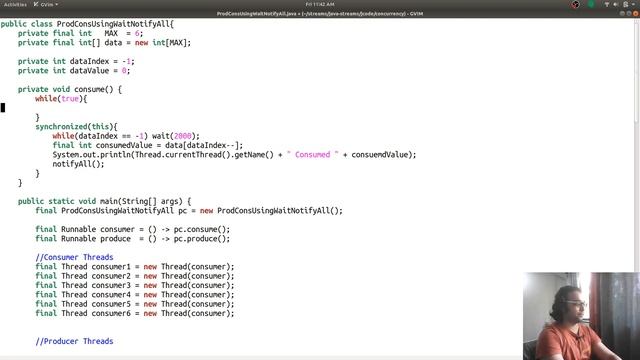Click the 'notifyAll();' line
Image resolution: width=640 pixels, height=360 pixels.
pos(78,164)
